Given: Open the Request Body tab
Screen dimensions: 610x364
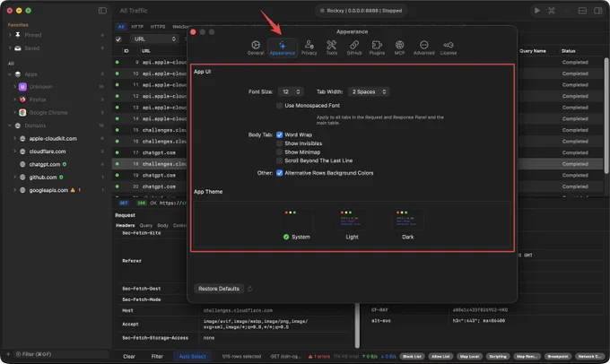Looking at the screenshot, I should click(162, 225).
